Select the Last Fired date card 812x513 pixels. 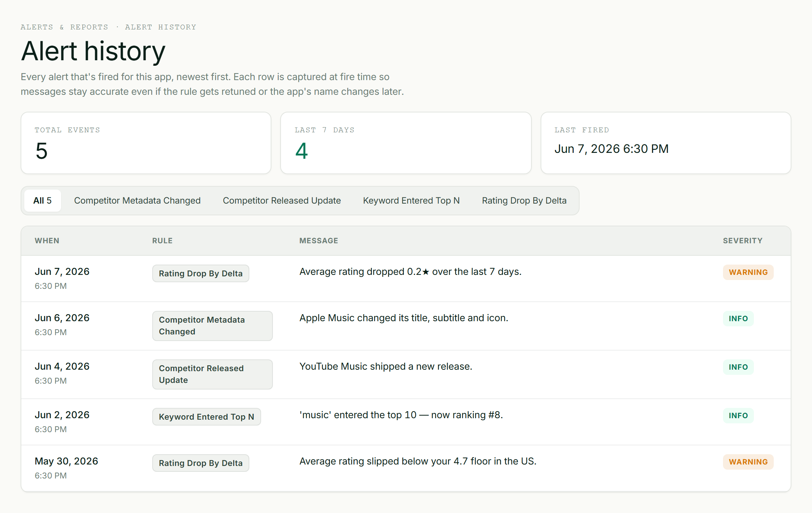coord(666,143)
